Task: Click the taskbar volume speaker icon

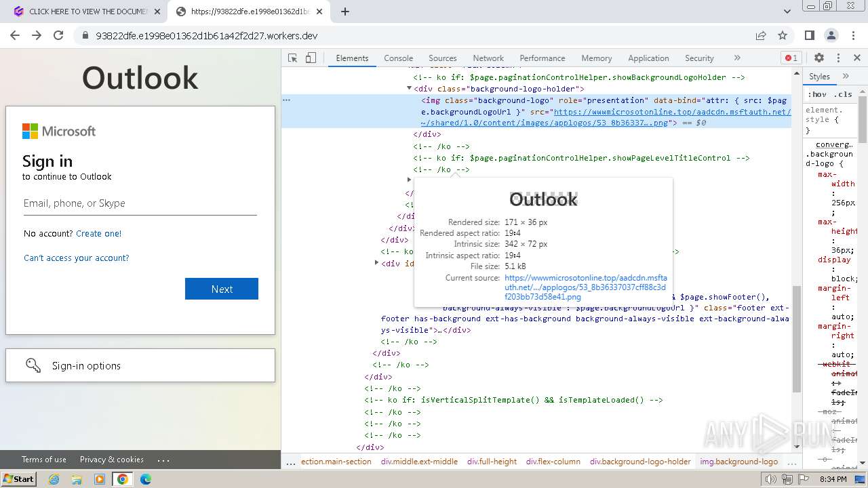Action: 771,479
